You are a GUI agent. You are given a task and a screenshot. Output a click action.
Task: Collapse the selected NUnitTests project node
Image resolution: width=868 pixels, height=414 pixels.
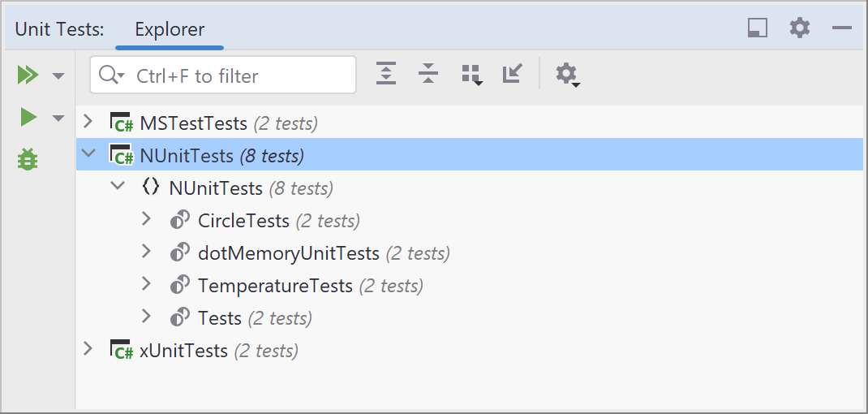(88, 155)
